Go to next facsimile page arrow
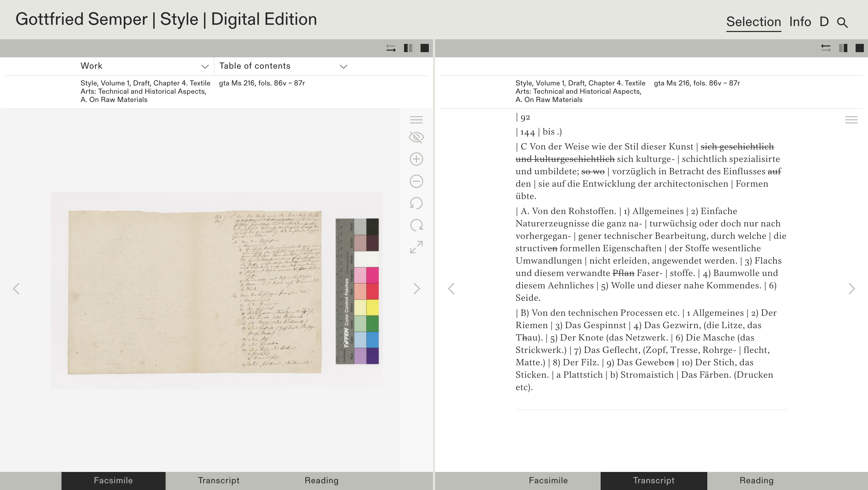The width and height of the screenshot is (868, 490). point(416,289)
